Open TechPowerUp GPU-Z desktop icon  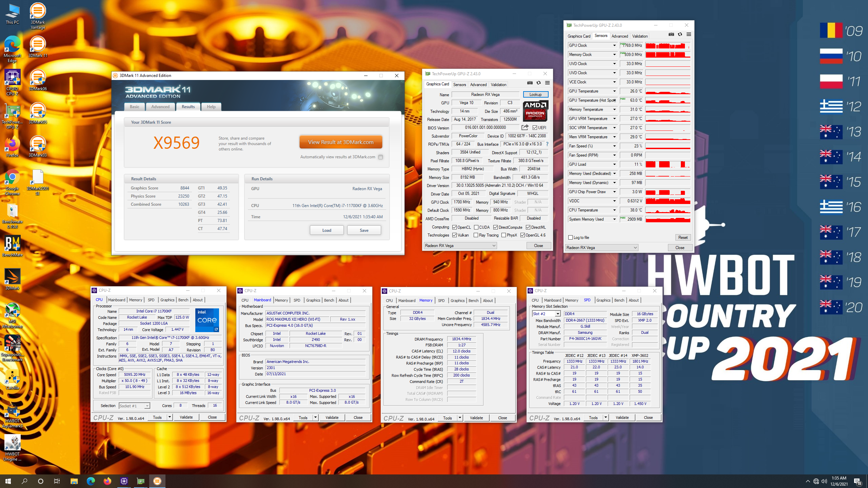coord(12,116)
